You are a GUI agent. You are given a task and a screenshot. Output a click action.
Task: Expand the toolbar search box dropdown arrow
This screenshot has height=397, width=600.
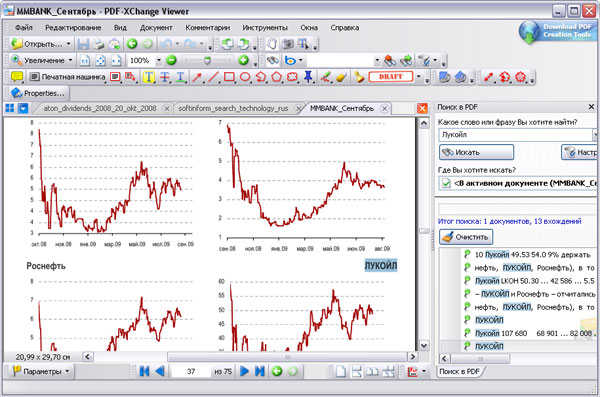coord(377,60)
